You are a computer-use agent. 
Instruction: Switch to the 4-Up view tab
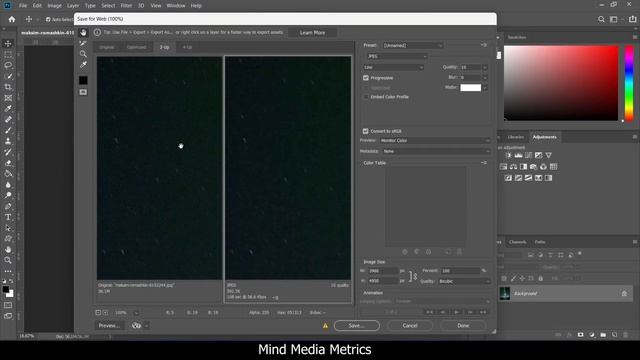[187, 47]
